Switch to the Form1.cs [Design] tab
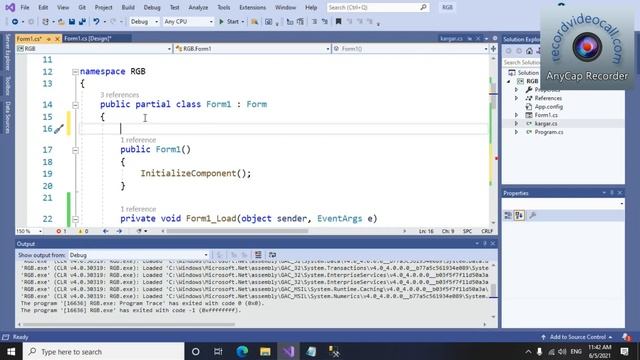This screenshot has width=640, height=360. [88, 38]
